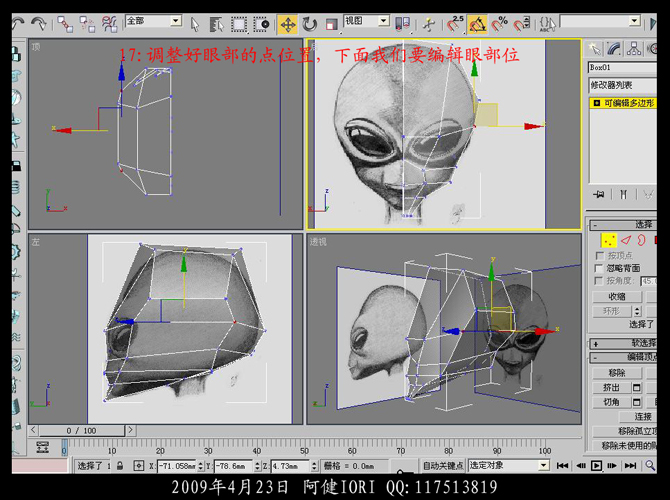Toggle the selection lock icon
Viewport: 670px width, 500px height.
click(120, 466)
